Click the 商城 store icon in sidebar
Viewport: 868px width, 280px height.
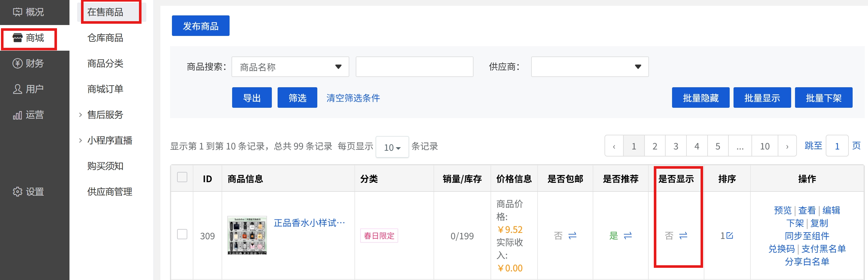point(17,38)
